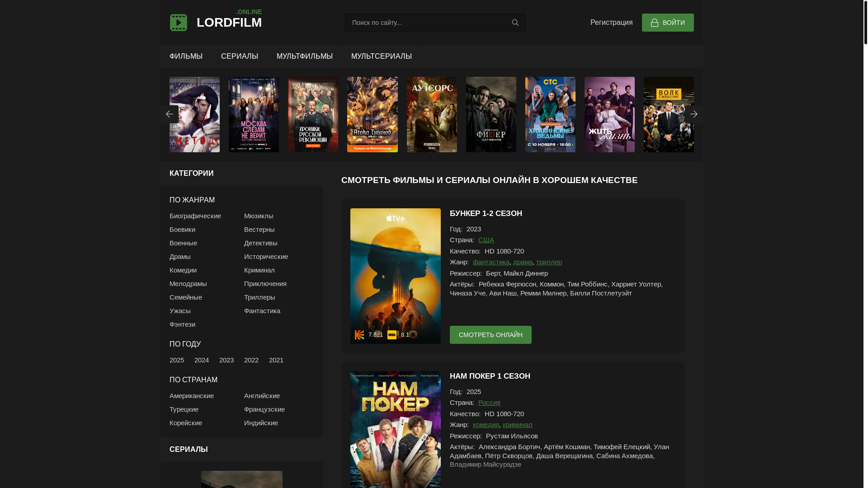Open the Химкинские ведьмы poster
This screenshot has height=488, width=868.
coord(550,114)
